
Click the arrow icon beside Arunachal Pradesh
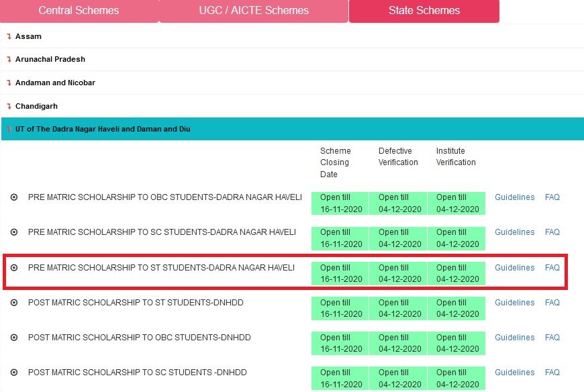[9, 59]
